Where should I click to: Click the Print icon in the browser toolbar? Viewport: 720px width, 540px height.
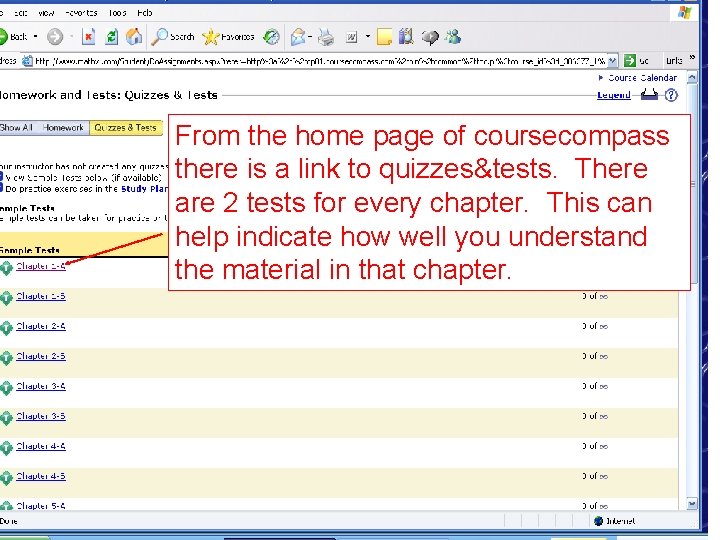point(326,37)
